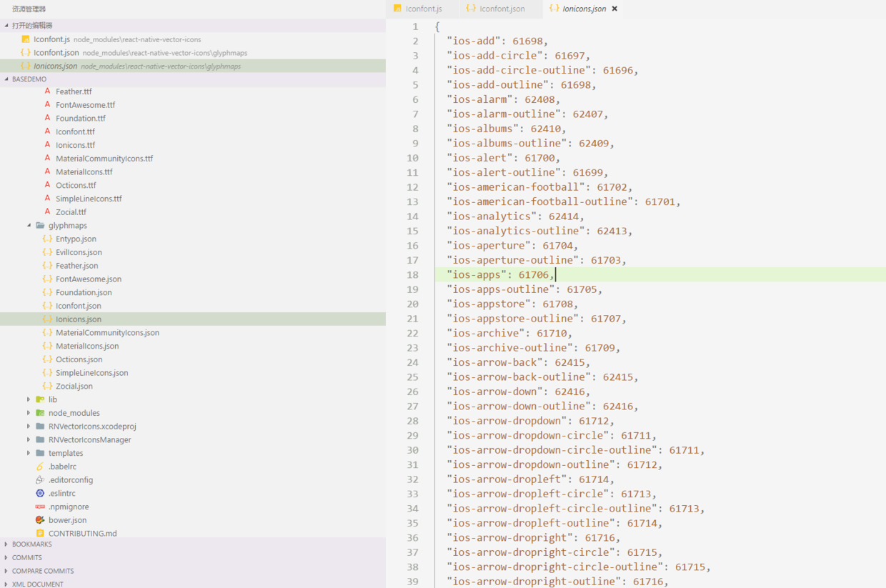This screenshot has height=588, width=886.
Task: Expand the node_modules folder arrow
Action: 29,413
